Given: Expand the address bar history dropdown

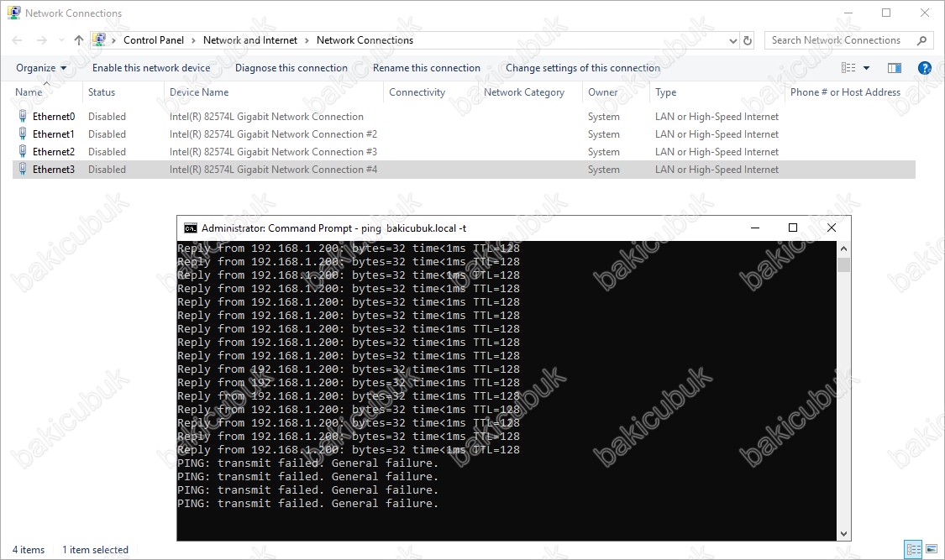Looking at the screenshot, I should (x=732, y=40).
